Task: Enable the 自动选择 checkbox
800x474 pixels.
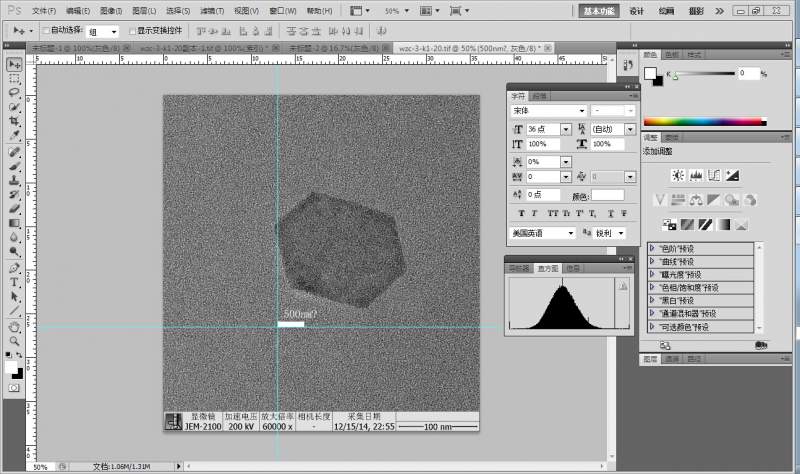Action: click(45, 31)
